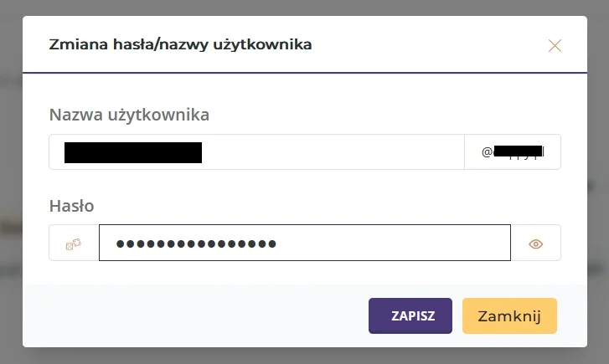Click the light gray dialog footer area
Screen dimensions: 609x364
[x=194, y=315]
